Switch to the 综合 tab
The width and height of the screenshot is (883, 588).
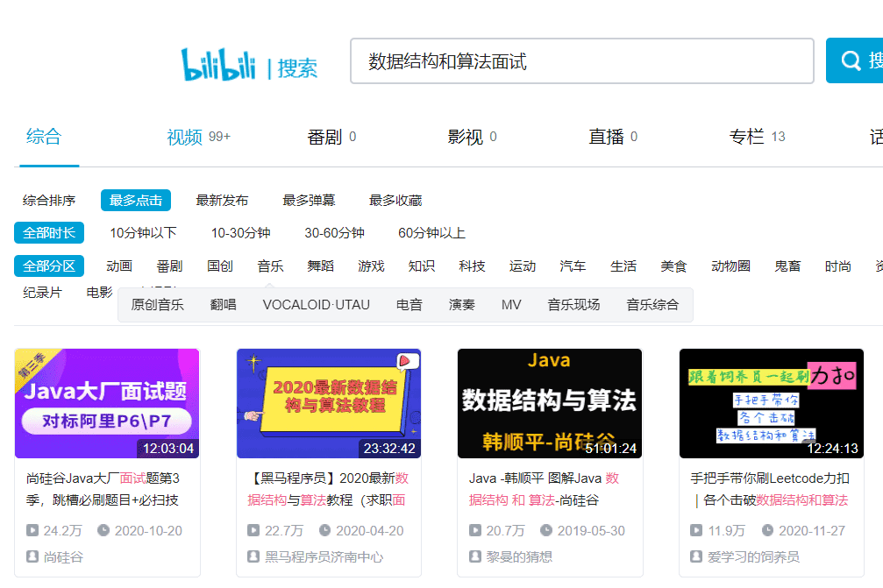(x=44, y=137)
